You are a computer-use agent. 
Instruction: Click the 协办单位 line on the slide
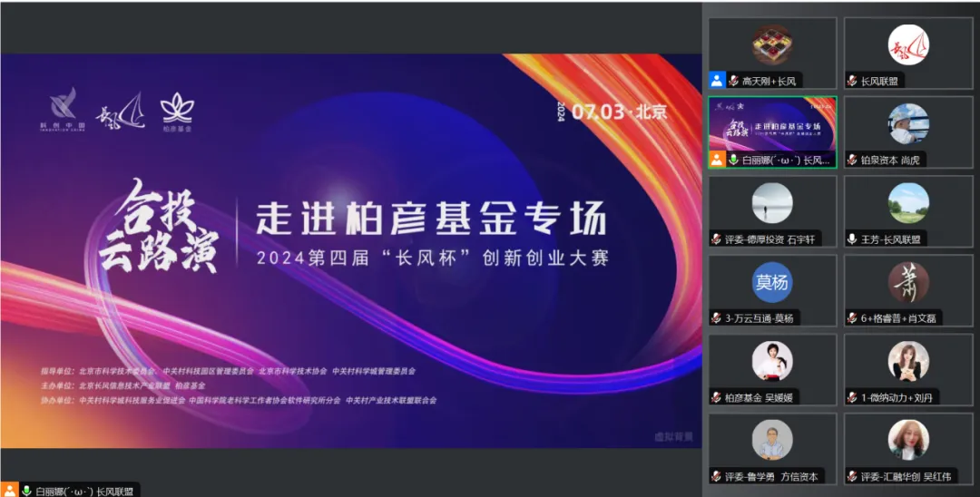(239, 401)
